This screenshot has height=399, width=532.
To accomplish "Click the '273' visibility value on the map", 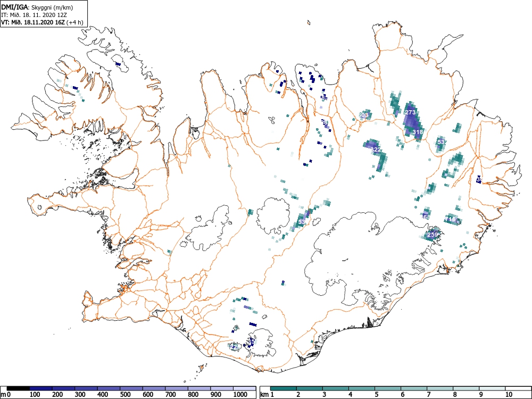I will pyautogui.click(x=410, y=112).
